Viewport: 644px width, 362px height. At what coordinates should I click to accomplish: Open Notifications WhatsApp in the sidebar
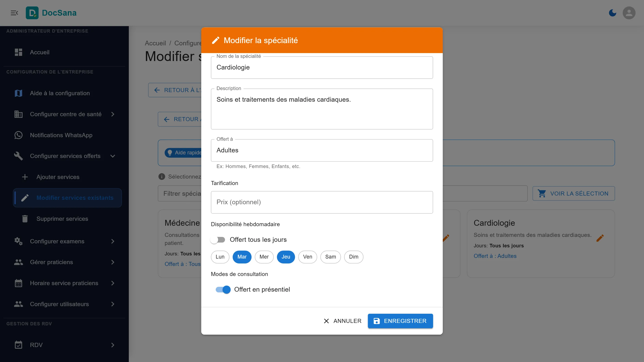[64, 135]
